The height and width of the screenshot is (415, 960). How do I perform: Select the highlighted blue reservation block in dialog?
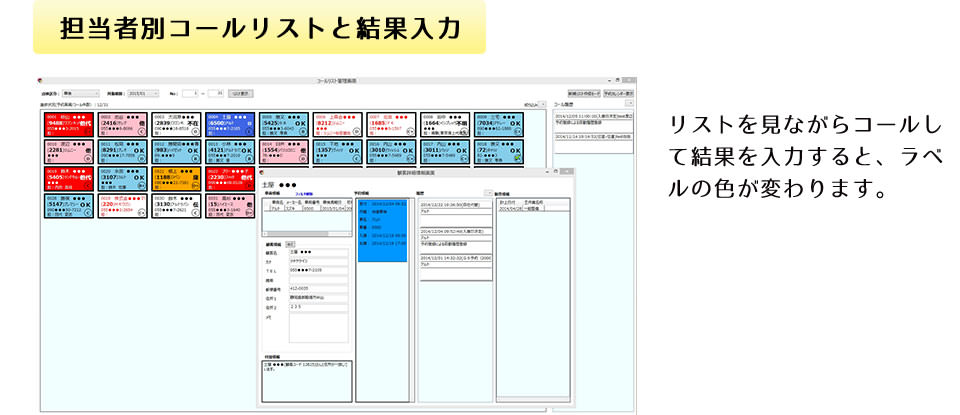[x=382, y=231]
